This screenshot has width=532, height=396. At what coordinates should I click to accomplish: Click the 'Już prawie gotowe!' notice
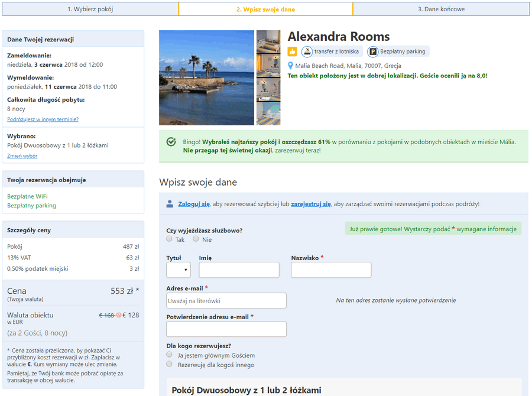click(433, 229)
